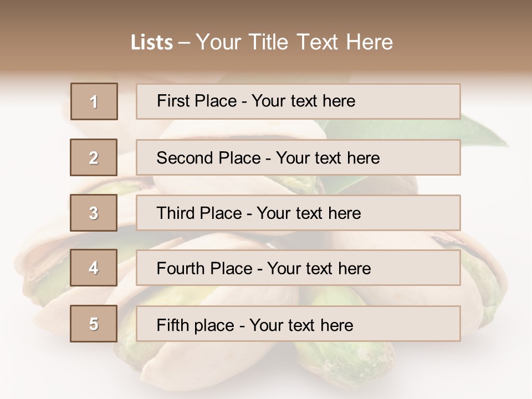This screenshot has height=399, width=532.
Task: Click the number 2 box
Action: pos(94,157)
